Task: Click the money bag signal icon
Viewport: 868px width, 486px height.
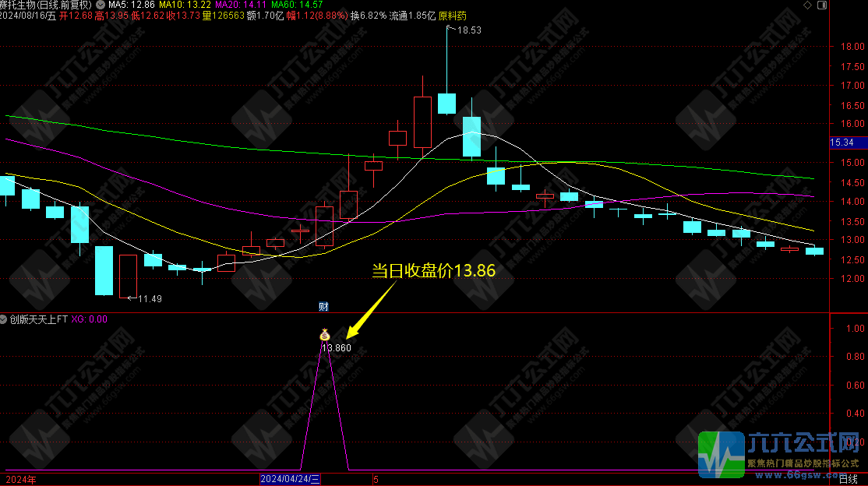Action: pos(326,335)
